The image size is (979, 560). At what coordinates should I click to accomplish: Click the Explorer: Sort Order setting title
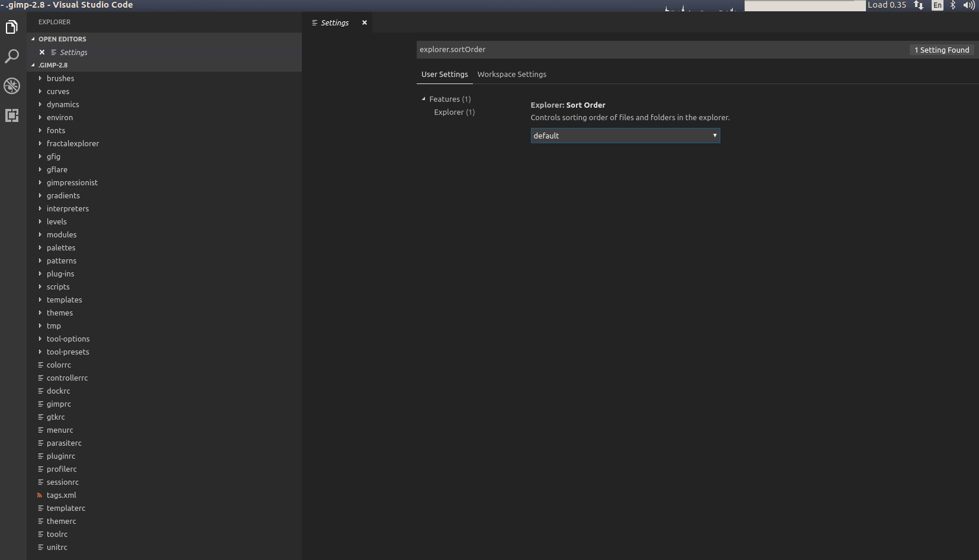568,105
